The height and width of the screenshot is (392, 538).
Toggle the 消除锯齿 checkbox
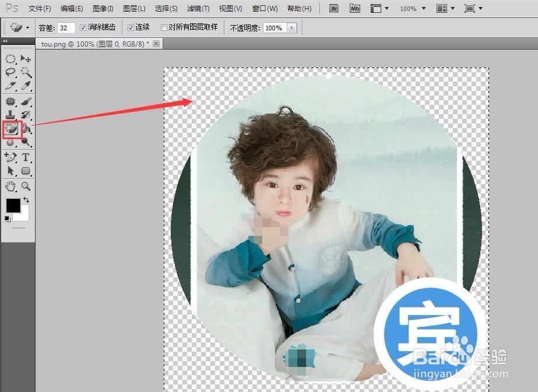point(84,27)
